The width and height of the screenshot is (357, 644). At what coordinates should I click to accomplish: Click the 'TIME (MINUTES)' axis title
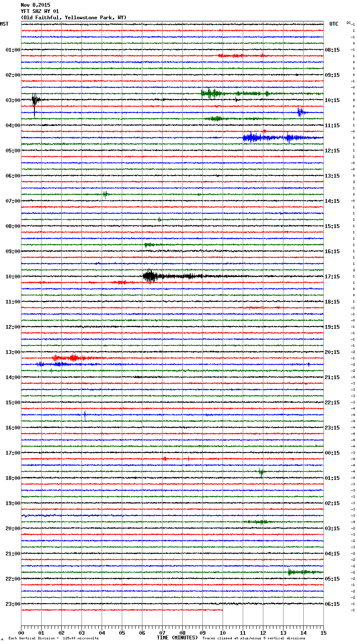click(177, 638)
